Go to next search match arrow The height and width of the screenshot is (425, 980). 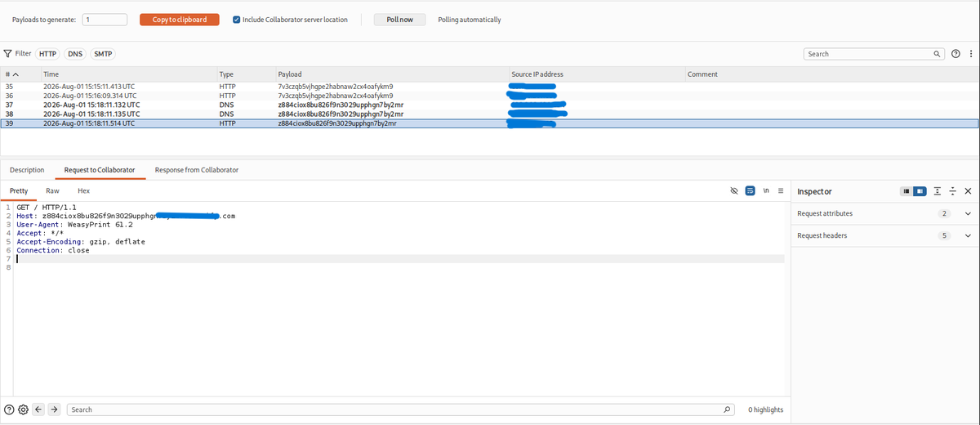coord(54,409)
